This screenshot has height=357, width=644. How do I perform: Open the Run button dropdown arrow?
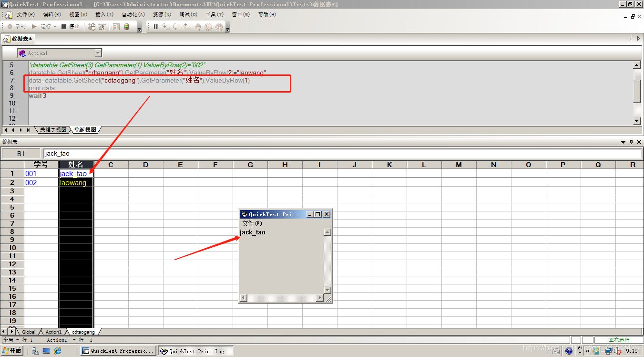coord(55,27)
